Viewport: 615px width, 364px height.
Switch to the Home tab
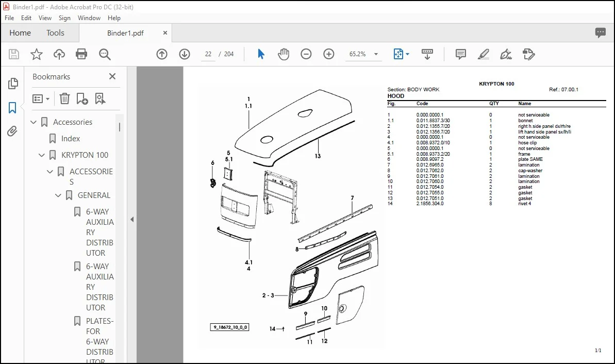coord(20,33)
